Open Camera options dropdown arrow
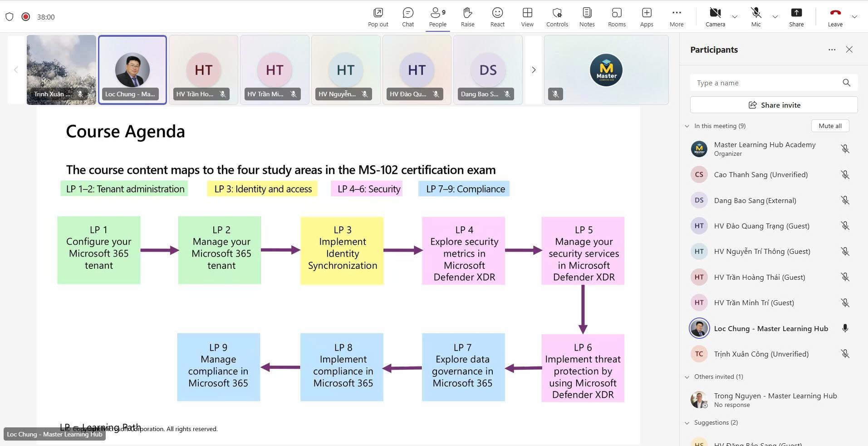This screenshot has width=868, height=446. (735, 17)
